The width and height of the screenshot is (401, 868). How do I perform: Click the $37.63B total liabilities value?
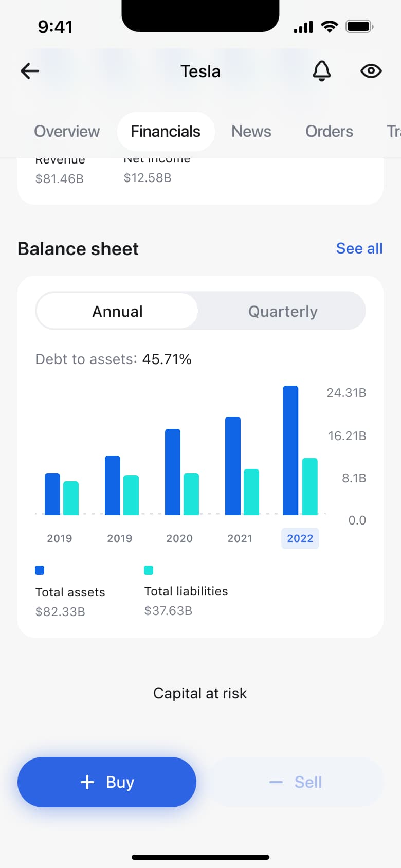168,611
